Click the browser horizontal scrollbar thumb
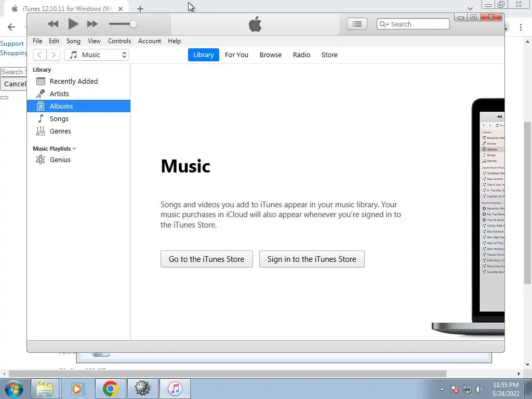532x399 pixels. 228,374
